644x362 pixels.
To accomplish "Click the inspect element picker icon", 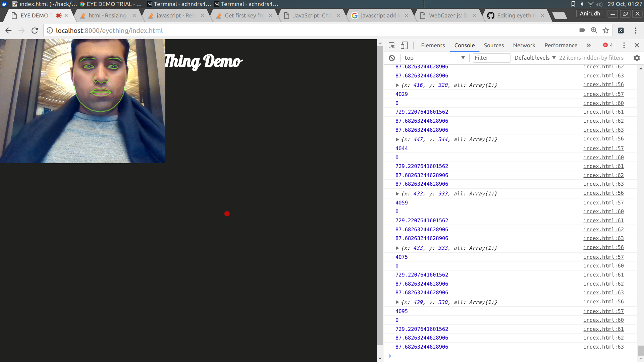I will pos(391,45).
